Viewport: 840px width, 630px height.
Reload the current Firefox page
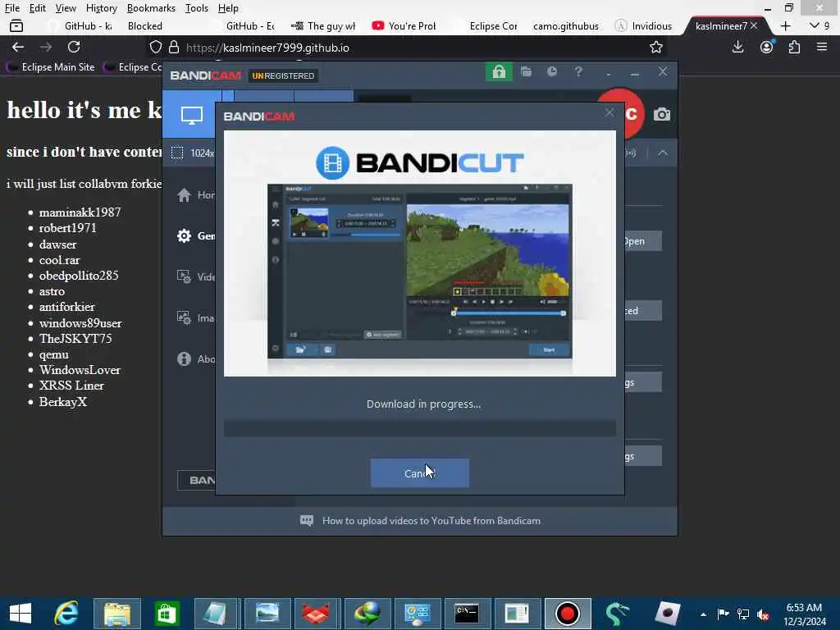tap(74, 47)
